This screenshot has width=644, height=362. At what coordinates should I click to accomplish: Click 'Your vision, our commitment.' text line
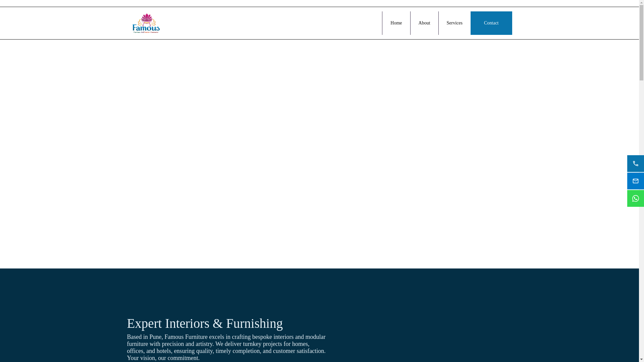(x=163, y=358)
